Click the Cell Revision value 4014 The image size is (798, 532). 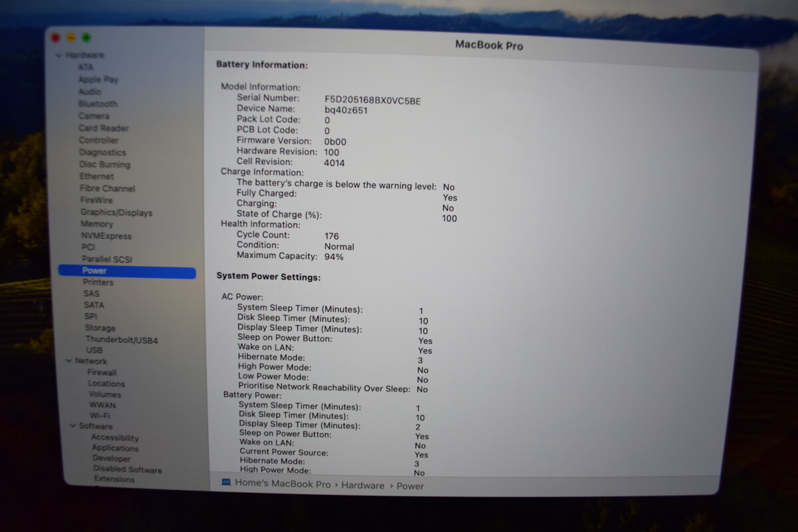click(x=334, y=163)
